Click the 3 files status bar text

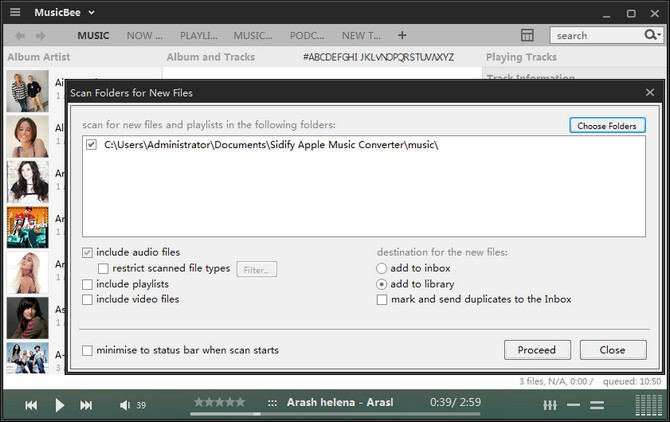[x=555, y=381]
